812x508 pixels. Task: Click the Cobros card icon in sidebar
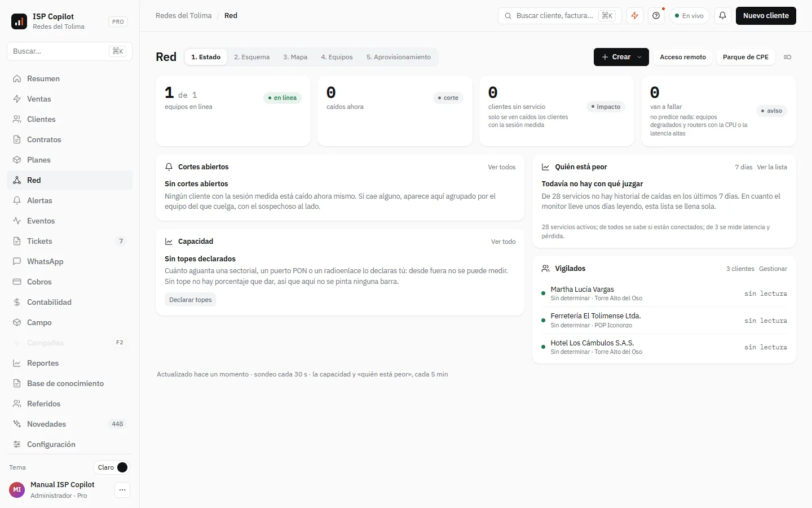17,282
